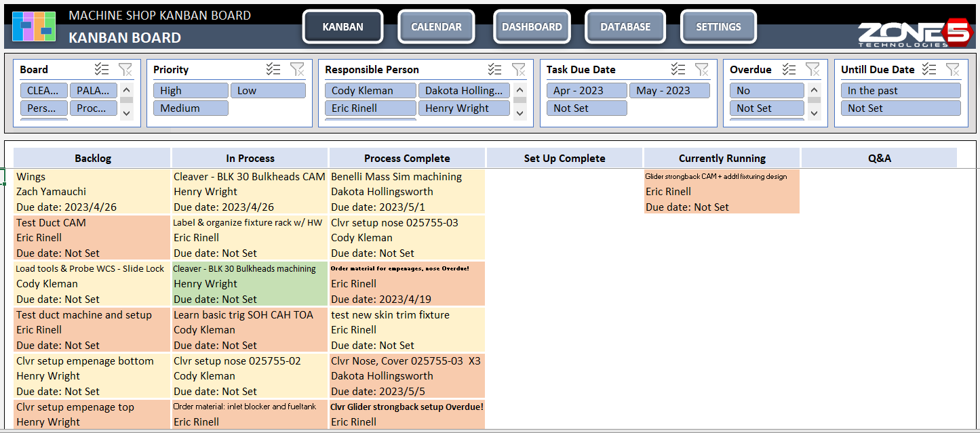Enable multi-select on Task Due Date slicer

678,68
